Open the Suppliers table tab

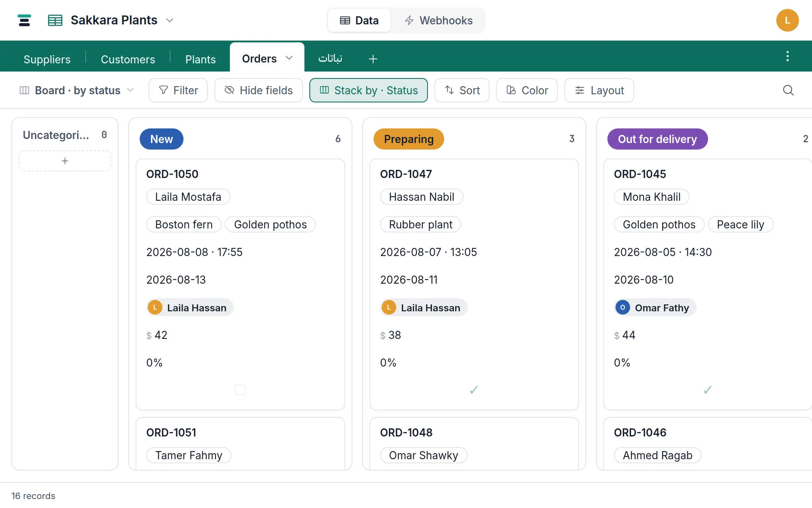tap(47, 59)
